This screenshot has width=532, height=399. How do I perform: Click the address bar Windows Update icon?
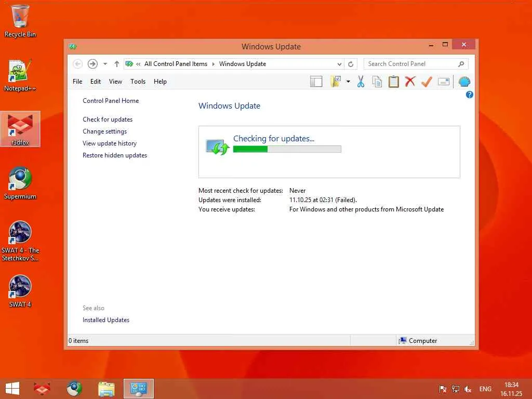pyautogui.click(x=129, y=64)
